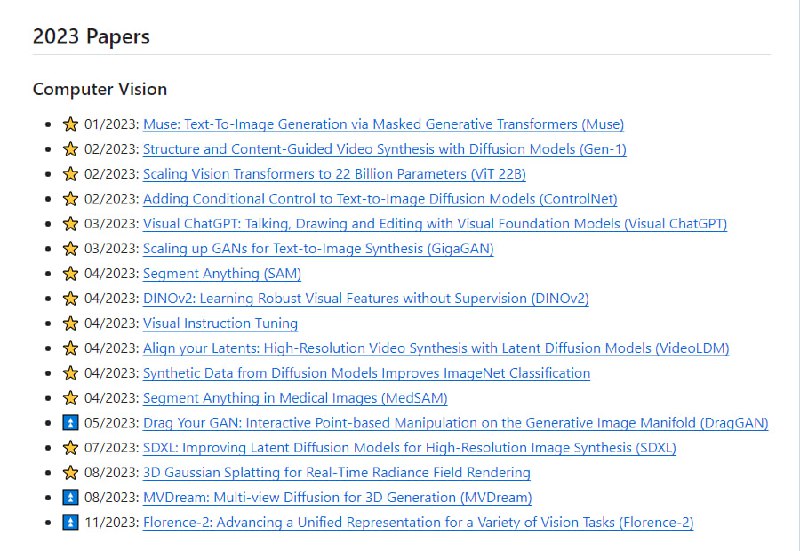The width and height of the screenshot is (800, 551).
Task: Open the VideoLDM Align your Latents link
Action: click(x=435, y=348)
